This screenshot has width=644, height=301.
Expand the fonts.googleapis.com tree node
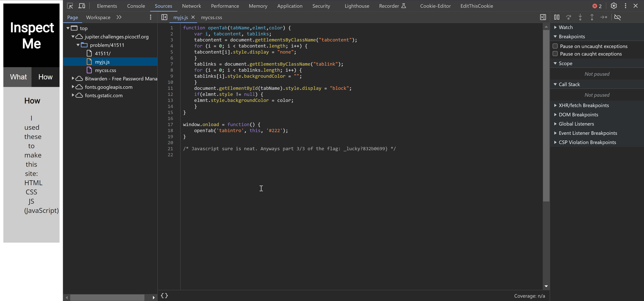pos(73,87)
